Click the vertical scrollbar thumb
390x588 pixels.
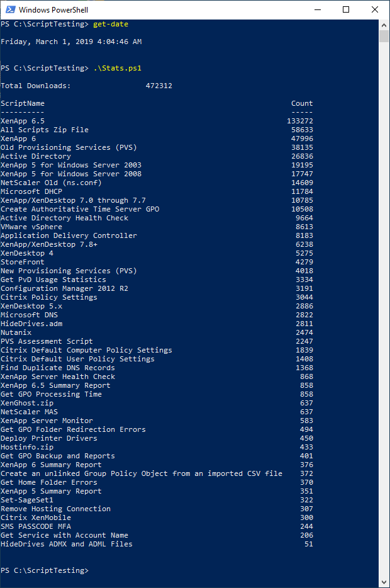pyautogui.click(x=384, y=37)
